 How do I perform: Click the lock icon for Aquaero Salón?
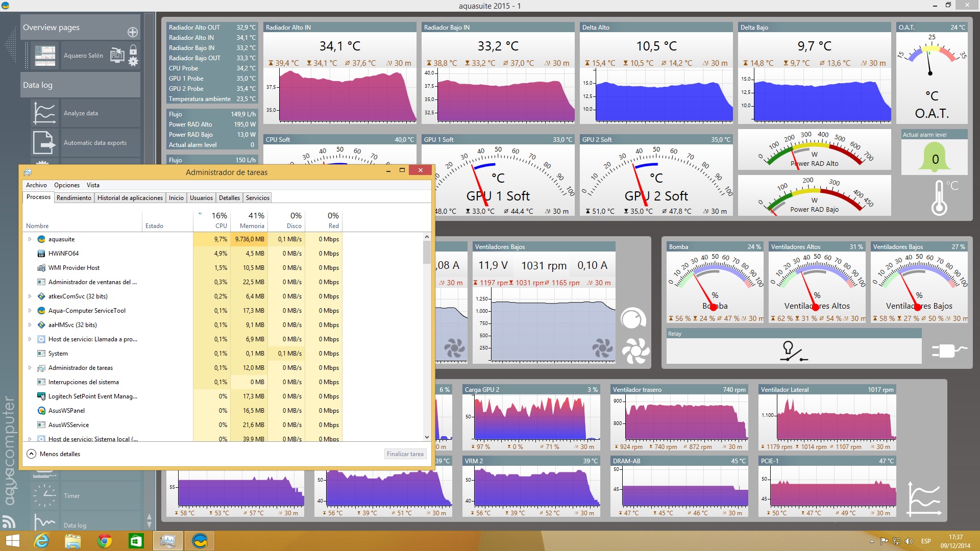[133, 49]
